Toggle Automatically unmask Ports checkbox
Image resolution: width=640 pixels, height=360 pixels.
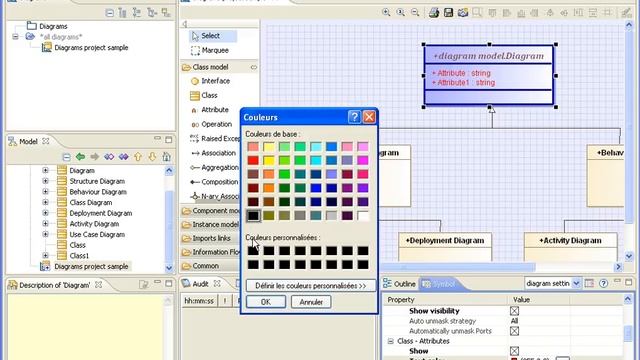coord(514,331)
